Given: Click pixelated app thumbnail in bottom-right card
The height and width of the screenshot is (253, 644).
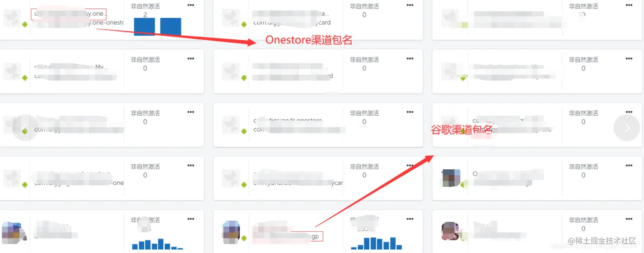Looking at the screenshot, I should pyautogui.click(x=451, y=232).
